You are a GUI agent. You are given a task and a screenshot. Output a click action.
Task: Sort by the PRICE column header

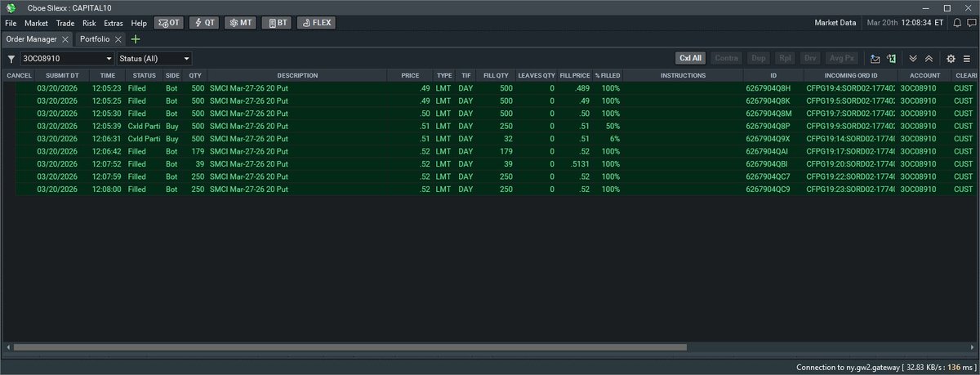(x=410, y=76)
